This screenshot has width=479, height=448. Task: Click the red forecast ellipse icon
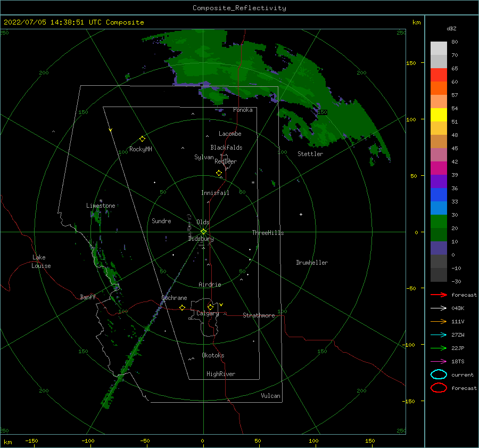point(439,388)
